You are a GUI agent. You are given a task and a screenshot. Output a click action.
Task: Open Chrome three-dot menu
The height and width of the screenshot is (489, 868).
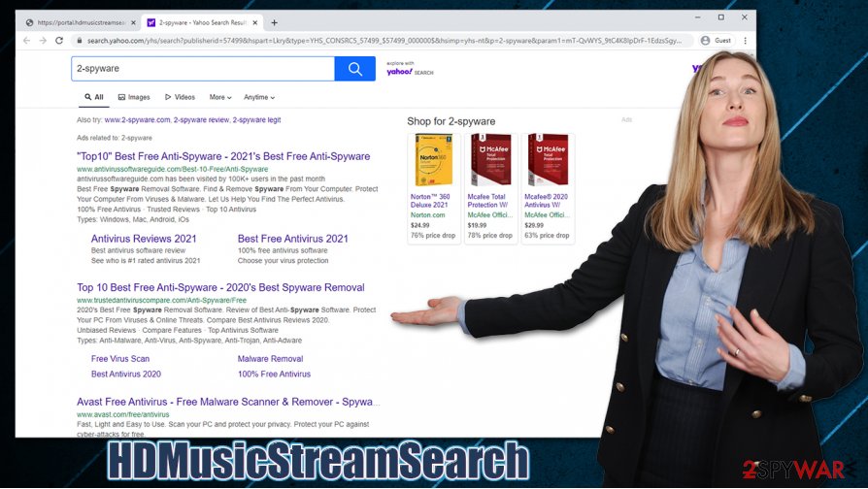coord(745,41)
